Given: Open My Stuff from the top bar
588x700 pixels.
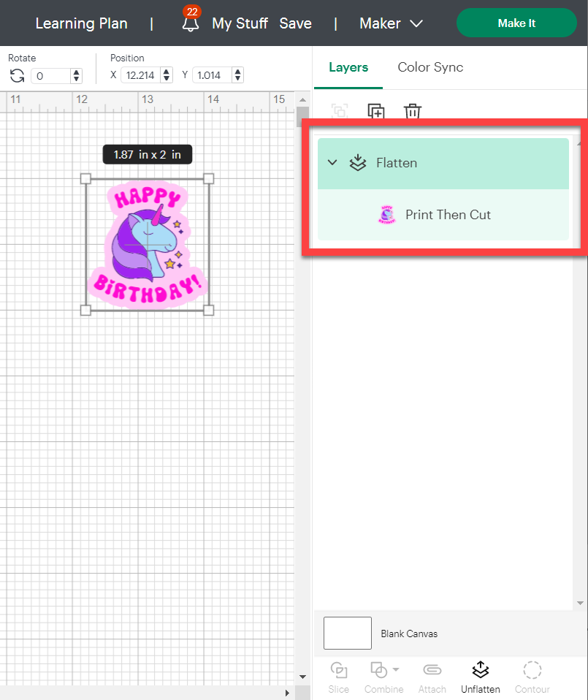Looking at the screenshot, I should pos(240,23).
